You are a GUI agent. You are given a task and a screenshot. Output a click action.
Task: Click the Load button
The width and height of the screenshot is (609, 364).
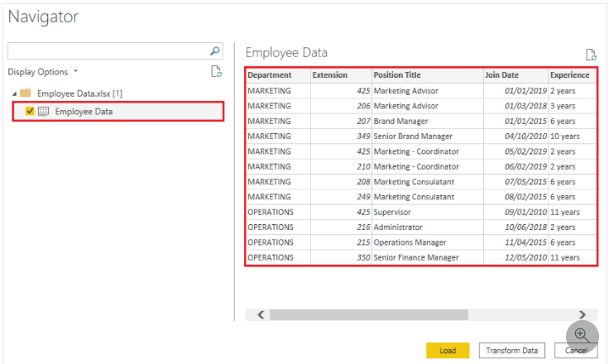click(x=448, y=351)
